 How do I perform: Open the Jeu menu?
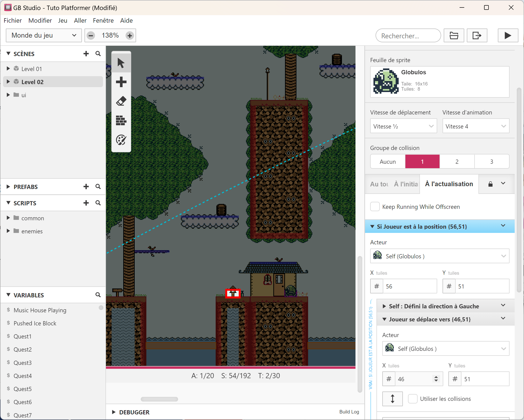pyautogui.click(x=63, y=20)
